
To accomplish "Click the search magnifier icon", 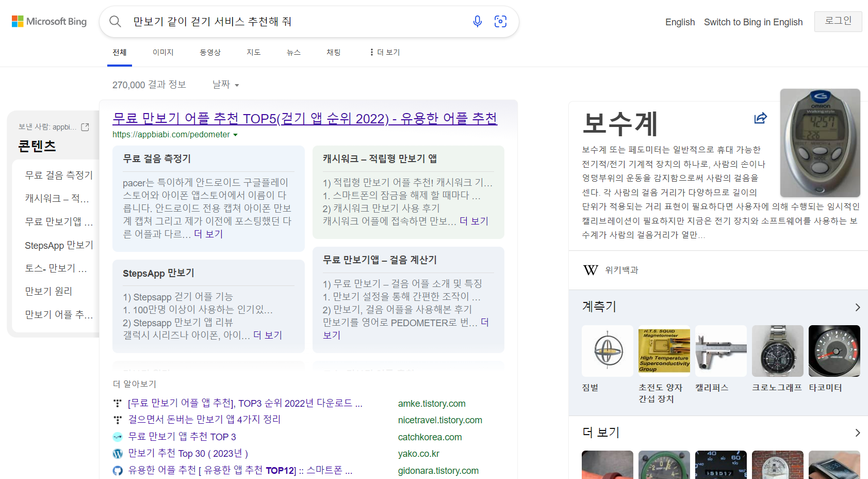I will pos(115,21).
